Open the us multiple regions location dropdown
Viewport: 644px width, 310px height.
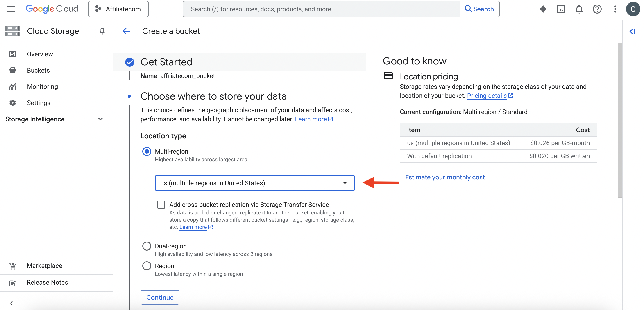[x=255, y=183]
